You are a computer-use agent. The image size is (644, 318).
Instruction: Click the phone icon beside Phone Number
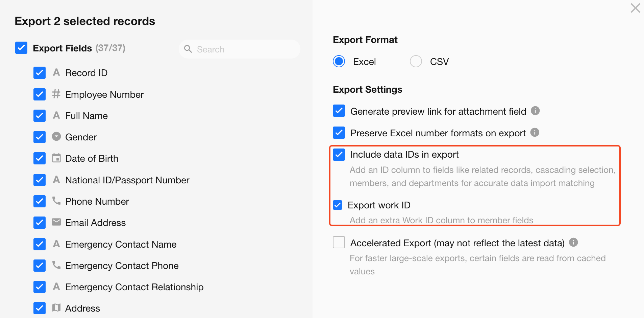[x=56, y=201]
